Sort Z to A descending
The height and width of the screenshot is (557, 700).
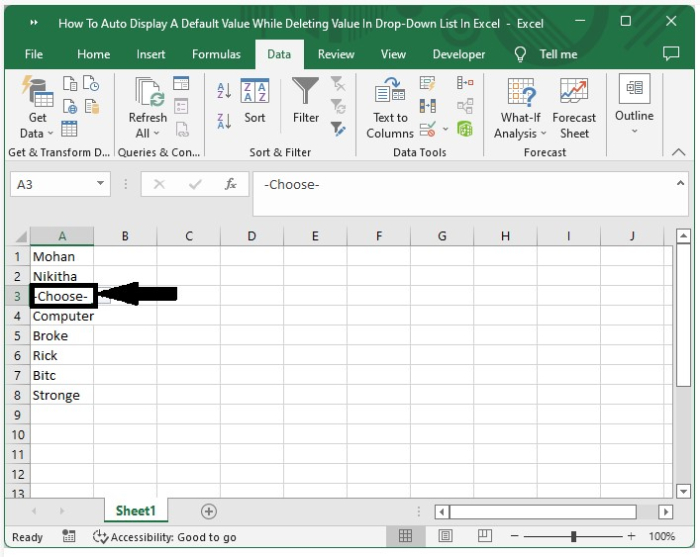coord(224,121)
